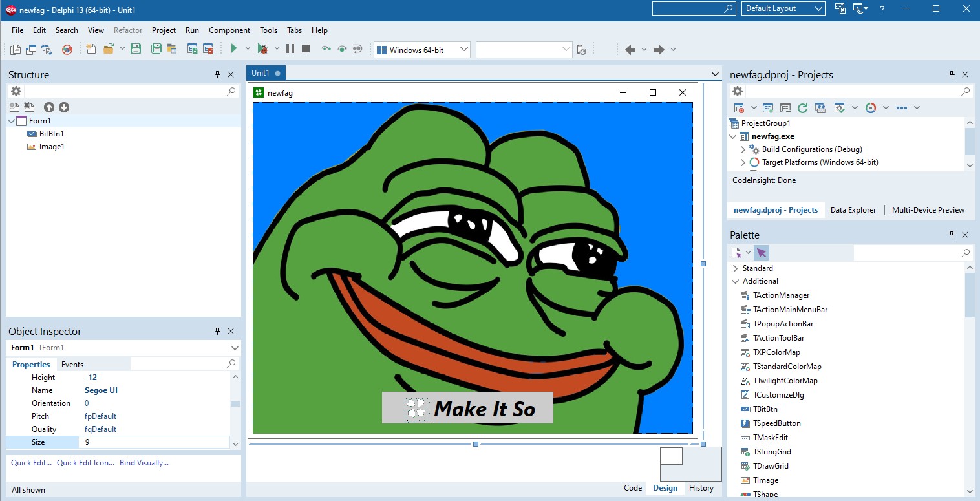The height and width of the screenshot is (501, 980).
Task: Click the Open file folder icon
Action: (x=109, y=48)
